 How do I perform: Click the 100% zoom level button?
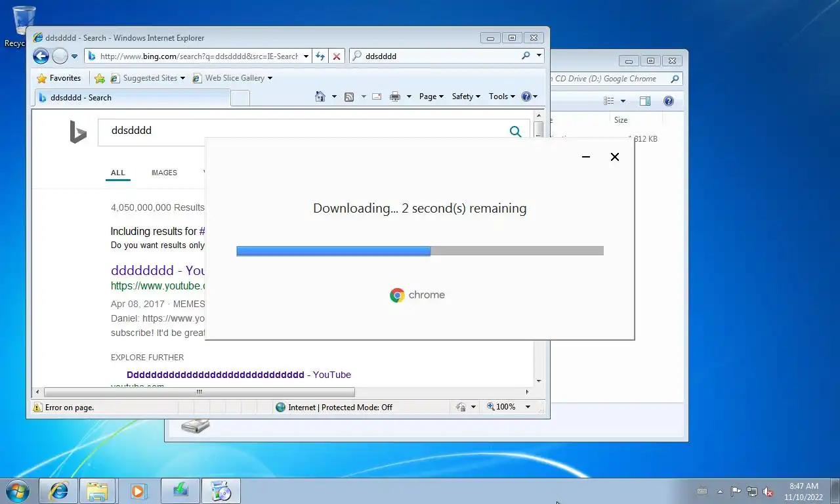tap(501, 407)
